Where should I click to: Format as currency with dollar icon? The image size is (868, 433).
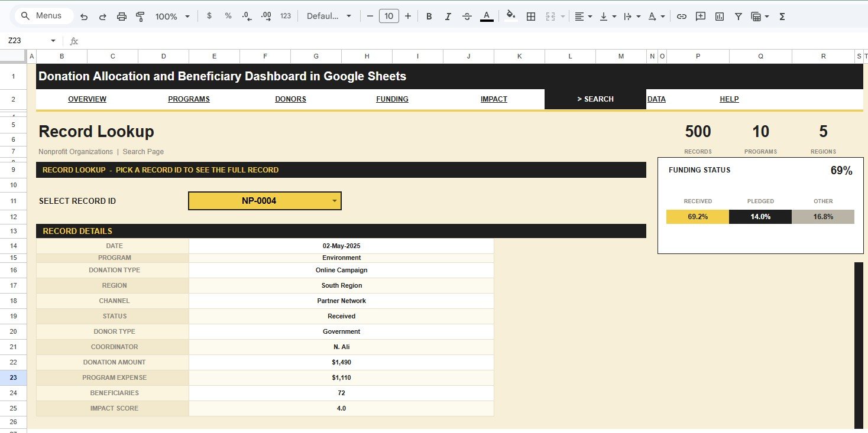click(209, 16)
